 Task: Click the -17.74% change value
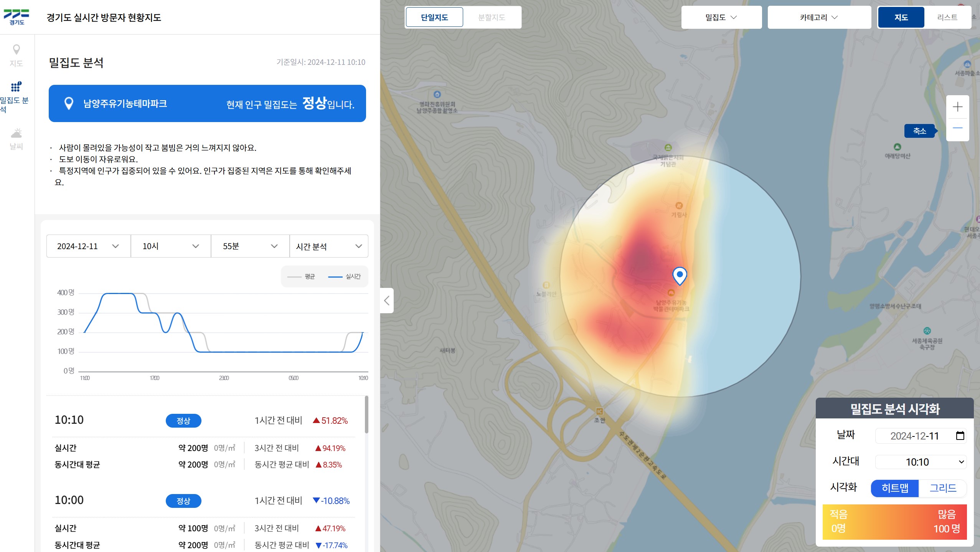[x=335, y=545]
